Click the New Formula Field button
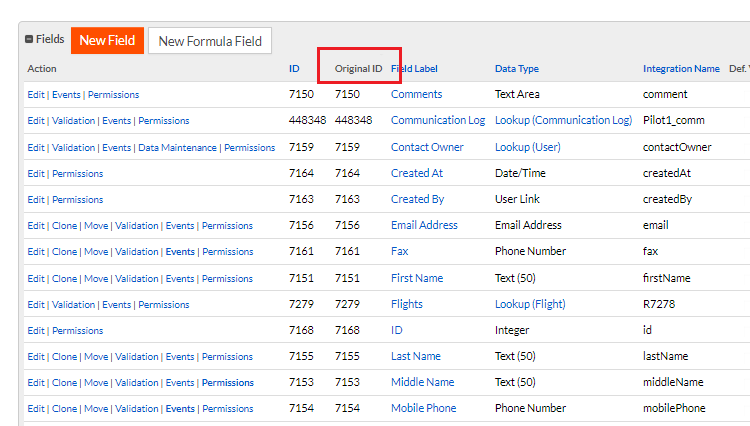This screenshot has height=426, width=750. pyautogui.click(x=210, y=41)
